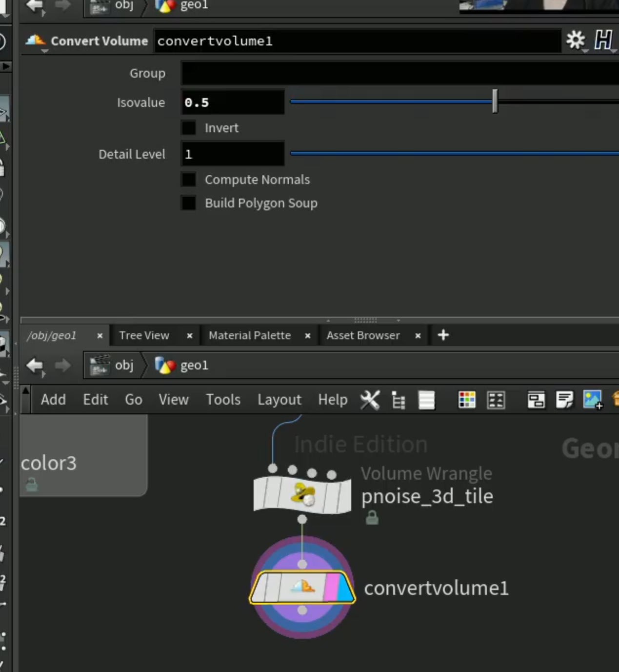Screen dimensions: 619x672
Task: Click the lock icon under pnoise_3d_tile
Action: [x=372, y=517]
